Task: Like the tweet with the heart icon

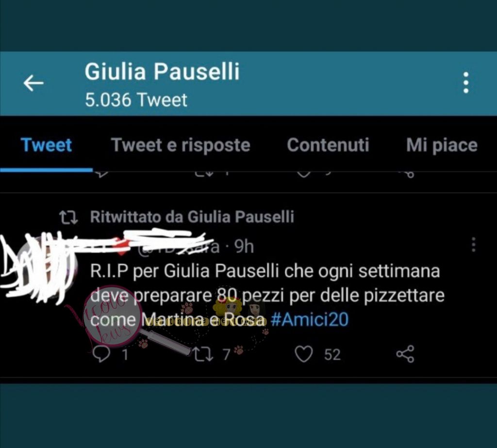Action: [x=304, y=353]
